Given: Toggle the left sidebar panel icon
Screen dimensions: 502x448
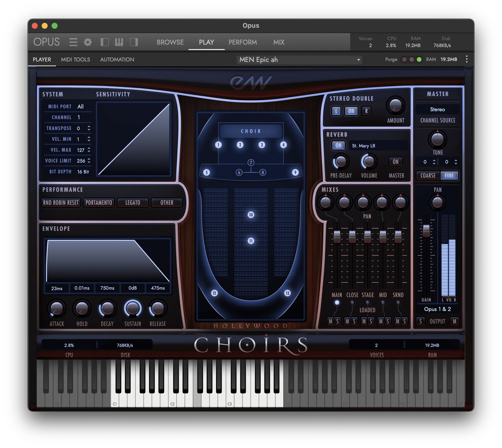Looking at the screenshot, I should click(x=104, y=42).
